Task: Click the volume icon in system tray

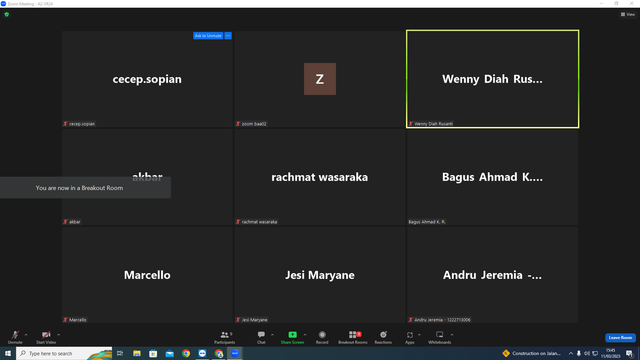Action: coord(587,353)
